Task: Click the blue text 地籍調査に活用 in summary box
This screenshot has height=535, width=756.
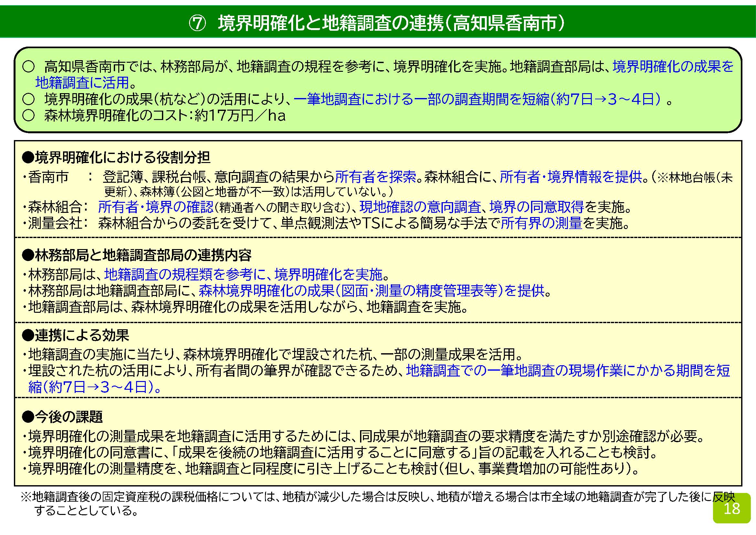Action: click(x=82, y=82)
